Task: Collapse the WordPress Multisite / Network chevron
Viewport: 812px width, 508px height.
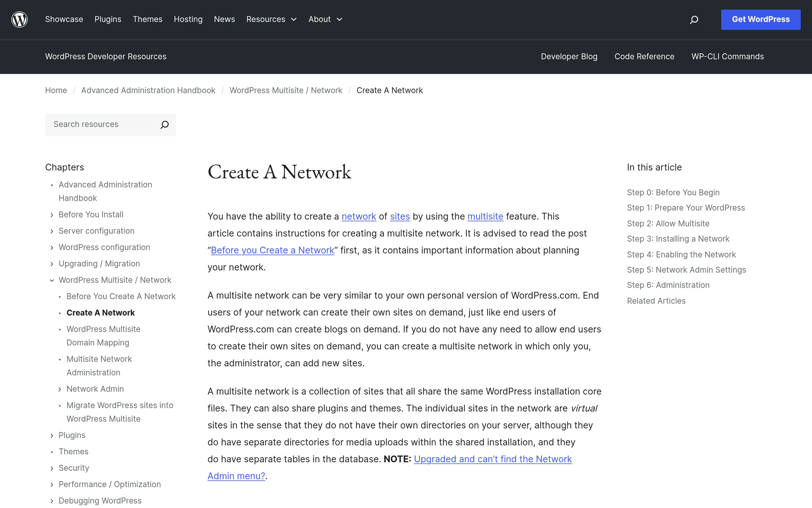Action: pyautogui.click(x=52, y=280)
